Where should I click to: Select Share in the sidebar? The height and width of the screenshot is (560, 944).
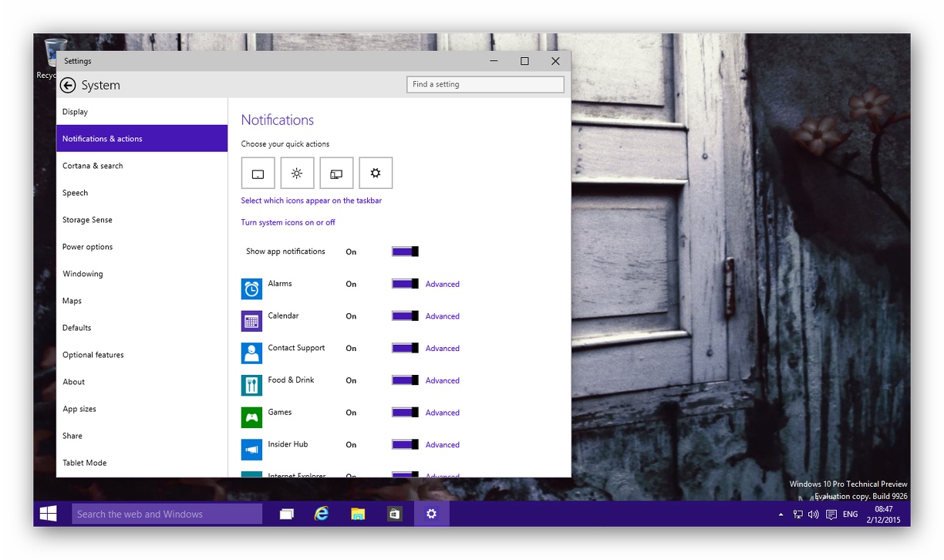tap(142, 436)
